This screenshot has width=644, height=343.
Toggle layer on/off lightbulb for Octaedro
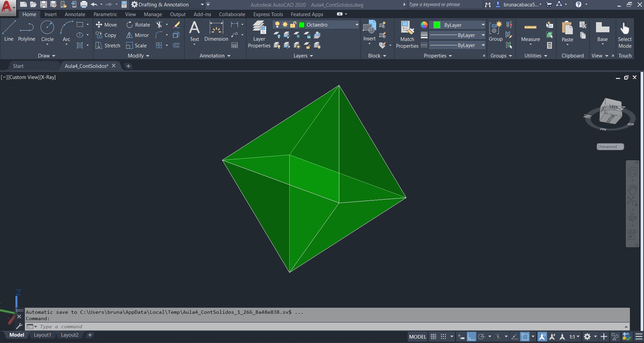click(277, 25)
